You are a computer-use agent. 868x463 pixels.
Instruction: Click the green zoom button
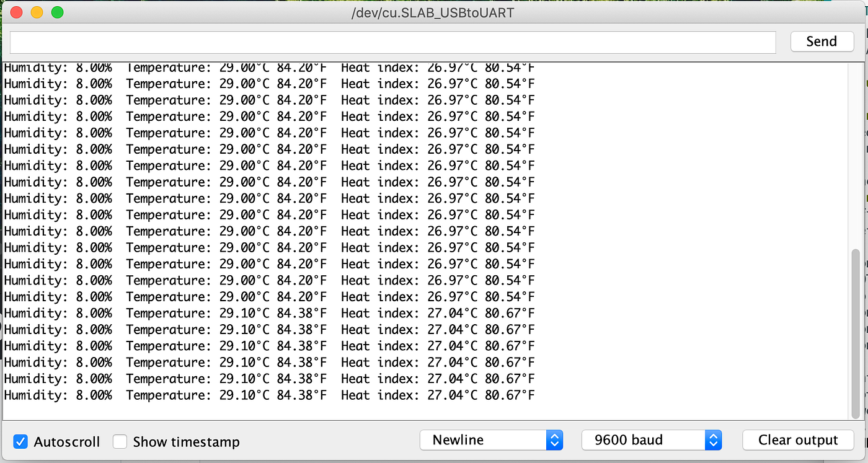pyautogui.click(x=57, y=12)
